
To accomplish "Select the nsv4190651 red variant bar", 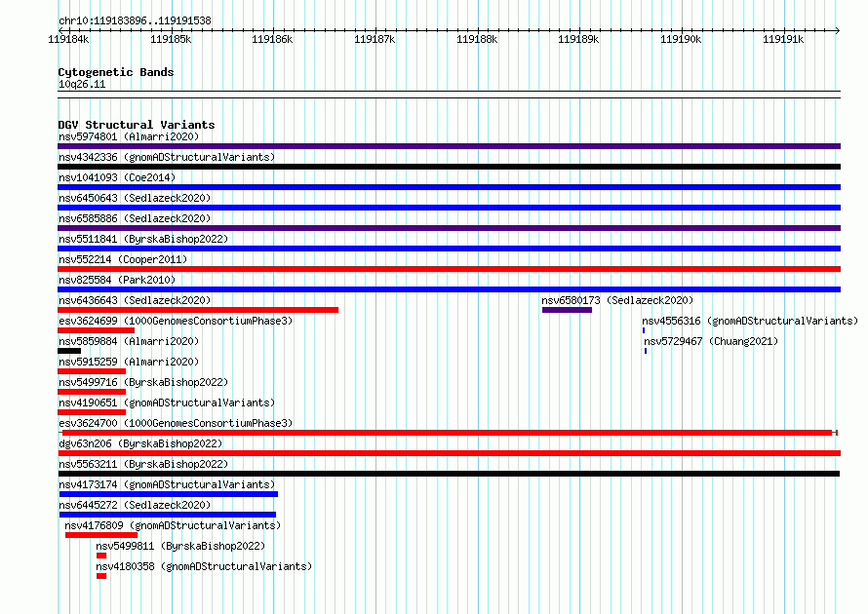I will [x=92, y=412].
